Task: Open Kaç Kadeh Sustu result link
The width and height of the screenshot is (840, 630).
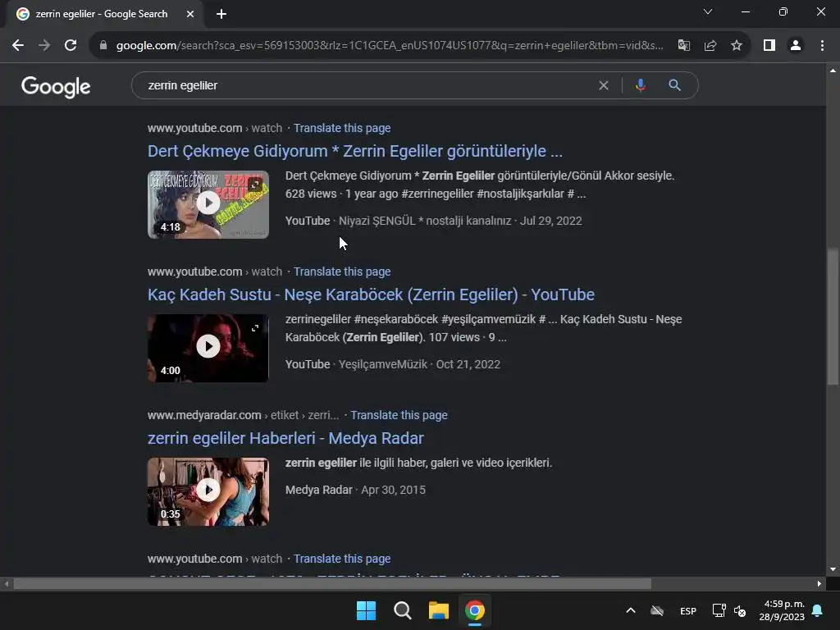Action: pos(372,294)
